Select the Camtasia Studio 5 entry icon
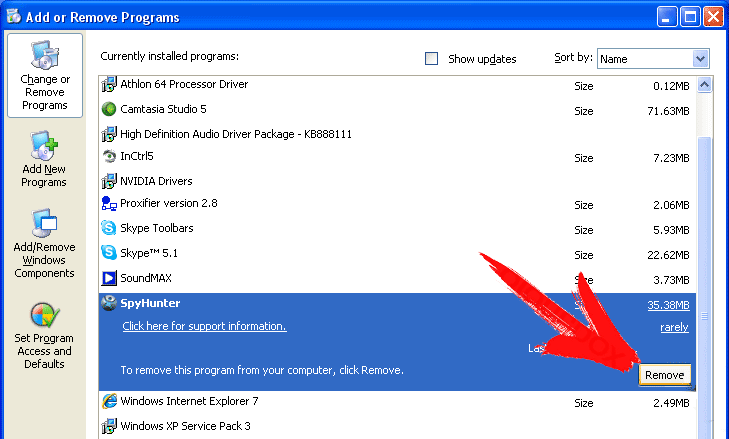729x439 pixels. (109, 109)
